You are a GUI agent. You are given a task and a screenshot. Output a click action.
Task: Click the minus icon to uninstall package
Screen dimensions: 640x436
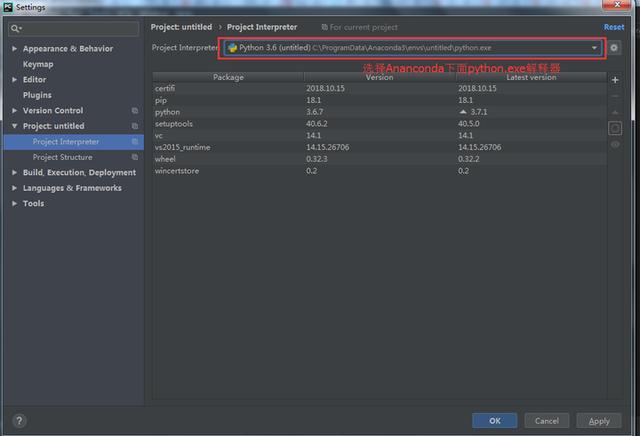tap(614, 96)
